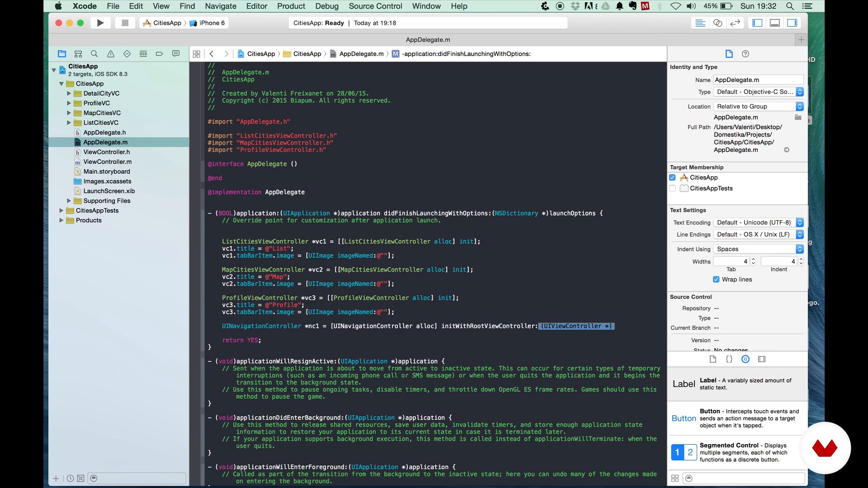Click the Stop button in toolbar
Viewport: 868px width, 488px height.
click(125, 23)
